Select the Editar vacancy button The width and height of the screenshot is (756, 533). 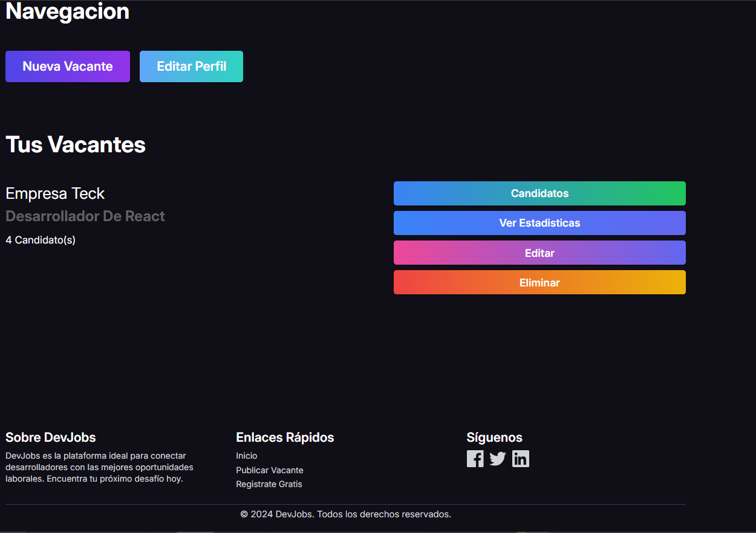coord(539,253)
